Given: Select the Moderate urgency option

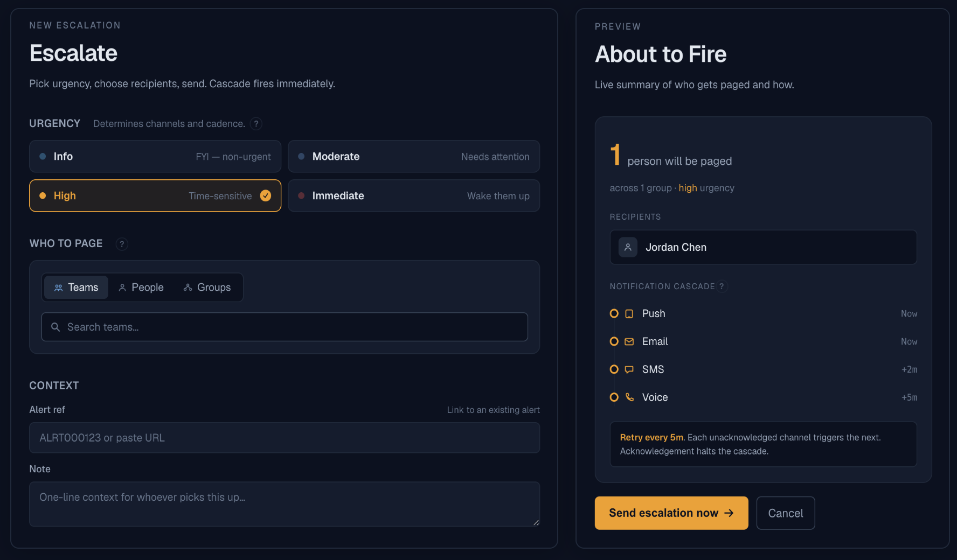Looking at the screenshot, I should 414,157.
